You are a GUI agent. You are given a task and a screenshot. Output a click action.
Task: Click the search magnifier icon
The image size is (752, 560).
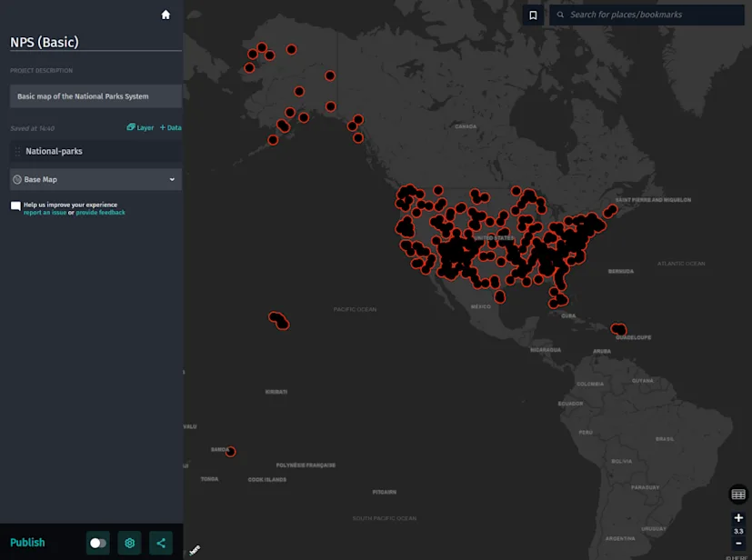tap(560, 15)
